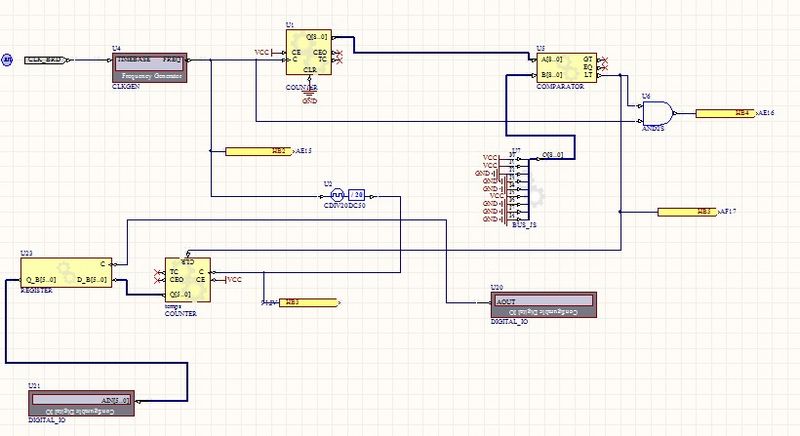Select the yellow port labeled AF17

click(x=688, y=212)
